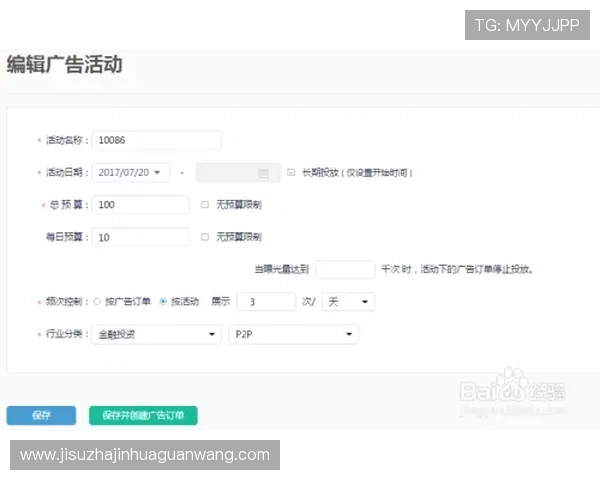Open the 天 frequency unit dropdown

click(x=348, y=302)
